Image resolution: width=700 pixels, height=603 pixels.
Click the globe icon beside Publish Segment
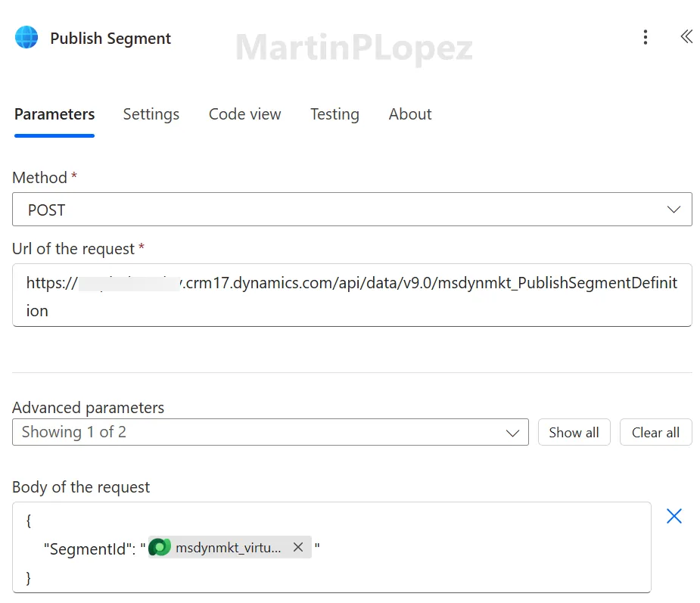(x=26, y=38)
